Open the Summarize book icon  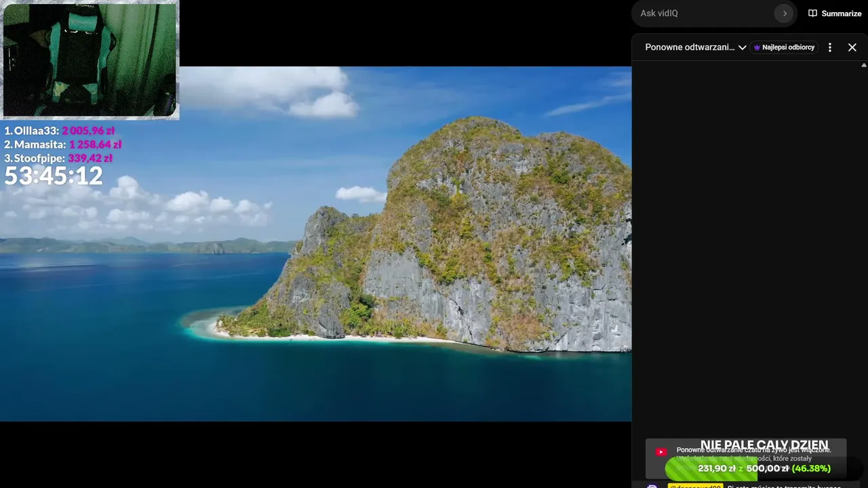click(x=812, y=14)
